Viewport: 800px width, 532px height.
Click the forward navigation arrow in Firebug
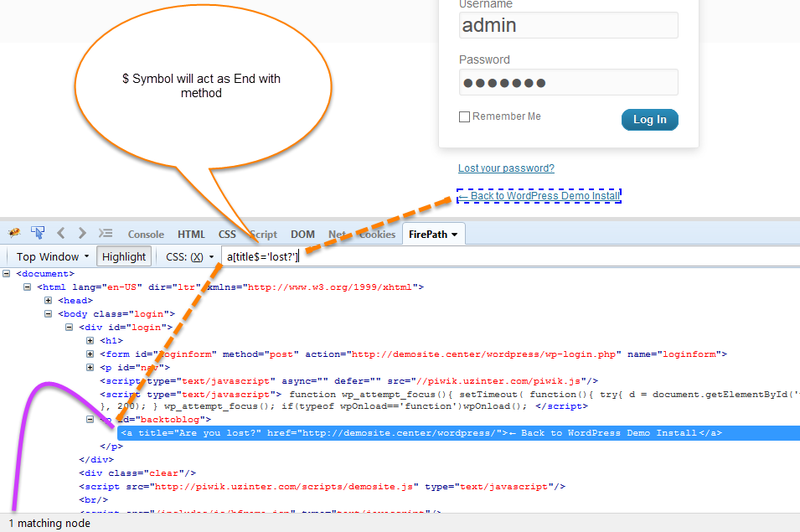[x=80, y=233]
